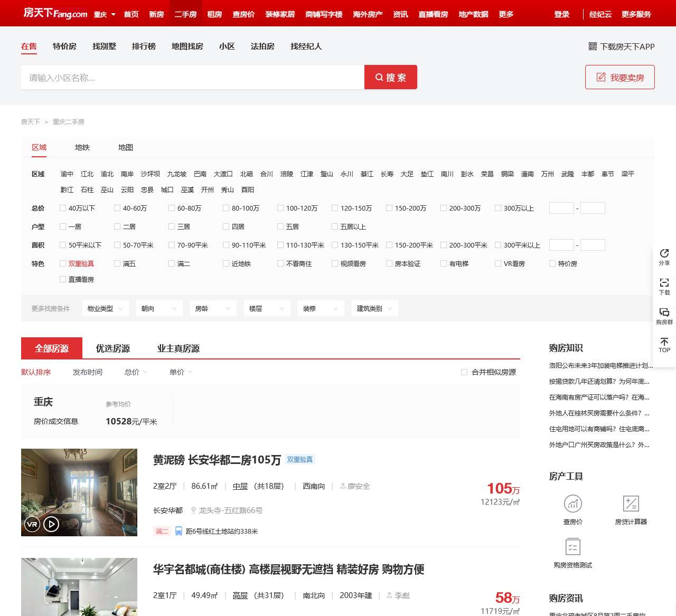Viewport: 676px width, 616px height.
Task: Open the 购房资格测试 tool icon
Action: (x=572, y=547)
